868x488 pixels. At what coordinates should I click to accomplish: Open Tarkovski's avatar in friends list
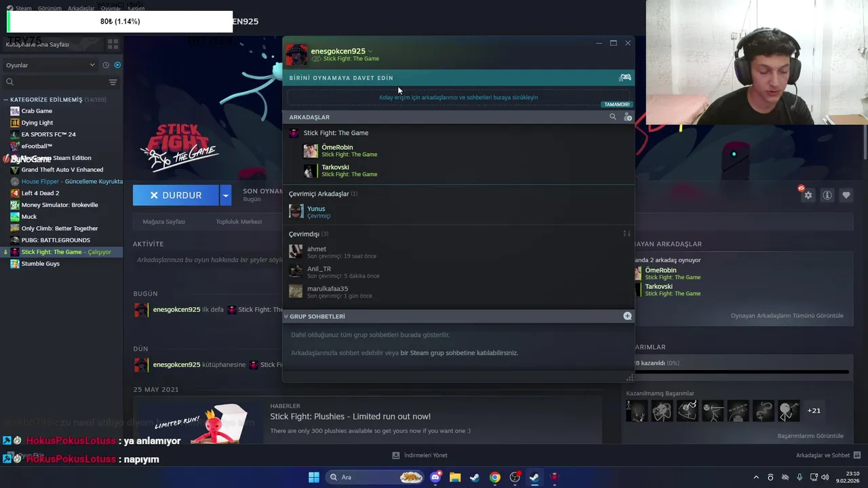(x=310, y=171)
